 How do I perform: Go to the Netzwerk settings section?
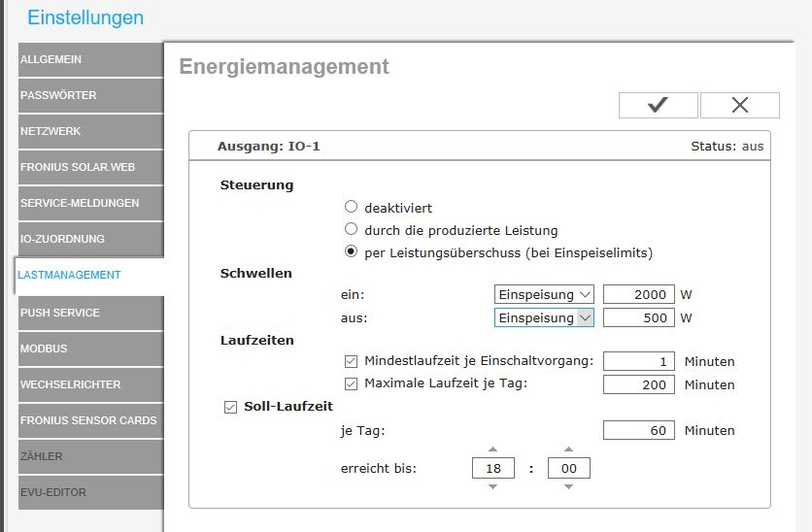(x=89, y=131)
